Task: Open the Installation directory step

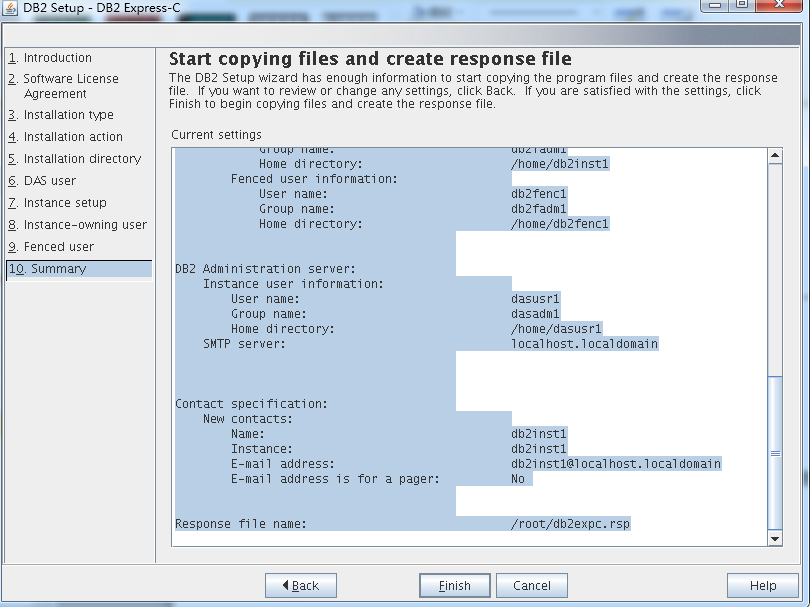Action: click(74, 159)
